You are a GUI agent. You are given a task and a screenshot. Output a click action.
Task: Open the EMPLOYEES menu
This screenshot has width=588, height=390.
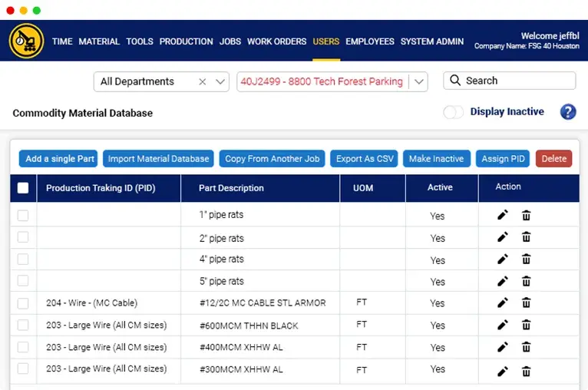point(370,41)
